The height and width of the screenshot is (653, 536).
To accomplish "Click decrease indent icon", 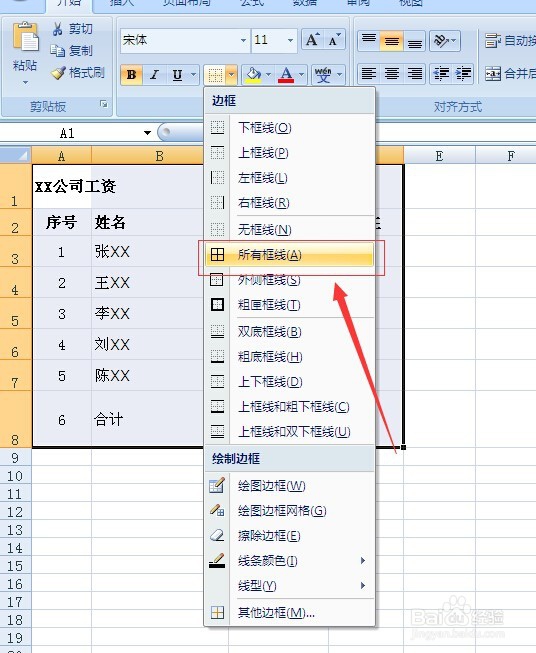I will click(441, 74).
